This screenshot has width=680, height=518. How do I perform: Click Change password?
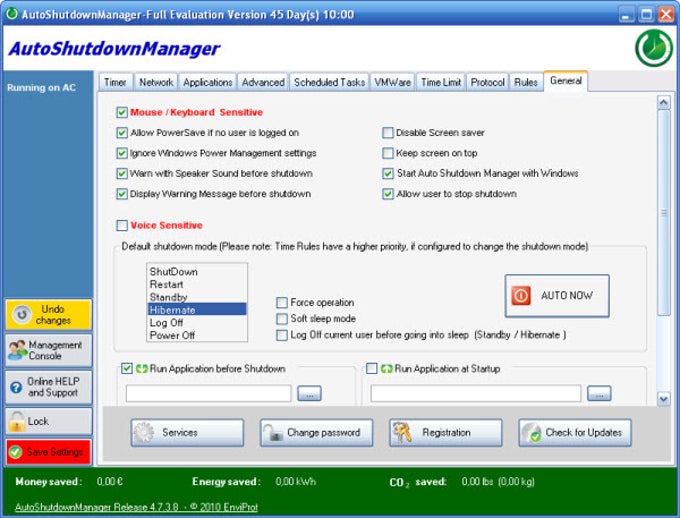coord(317,433)
